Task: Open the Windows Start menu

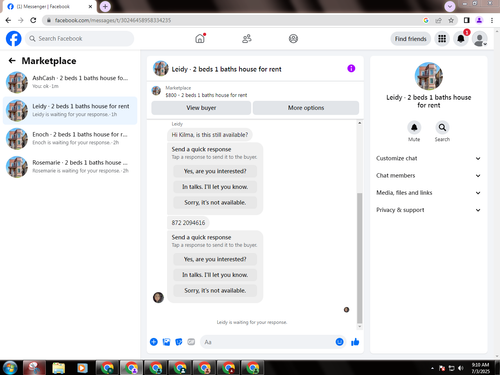Action: click(x=9, y=368)
